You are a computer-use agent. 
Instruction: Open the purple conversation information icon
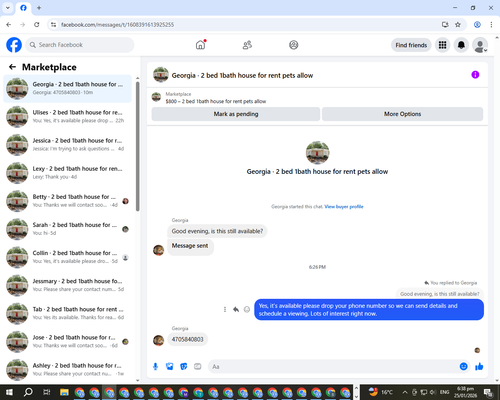475,75
